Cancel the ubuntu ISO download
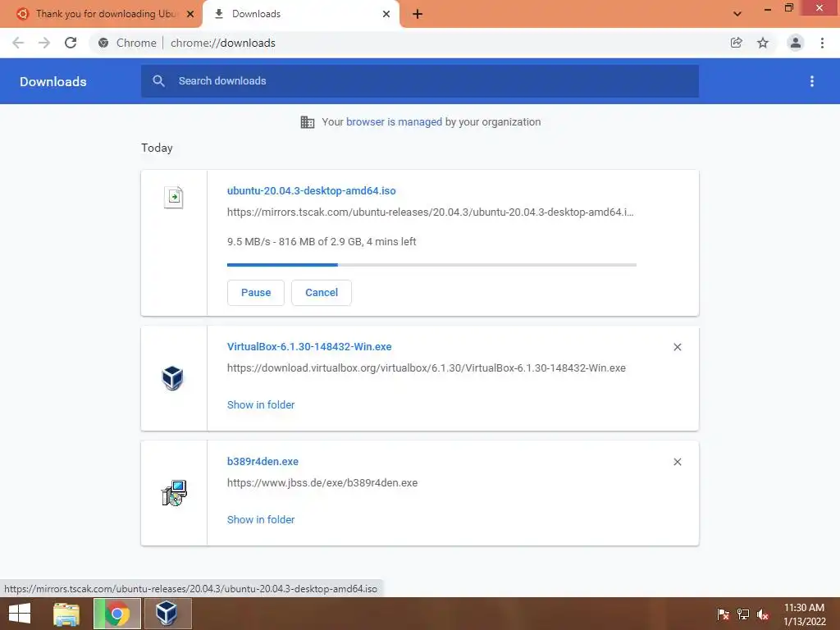The height and width of the screenshot is (630, 840). [322, 293]
